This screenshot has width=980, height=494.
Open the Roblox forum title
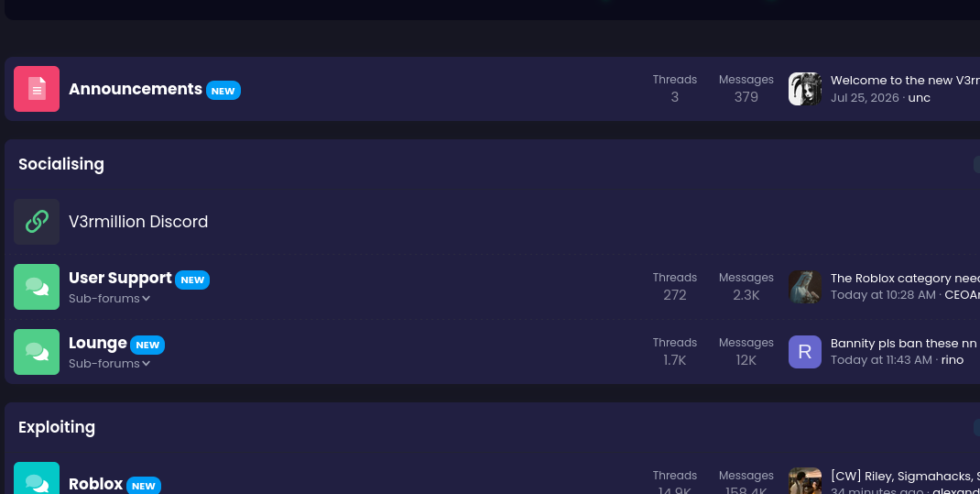95,484
